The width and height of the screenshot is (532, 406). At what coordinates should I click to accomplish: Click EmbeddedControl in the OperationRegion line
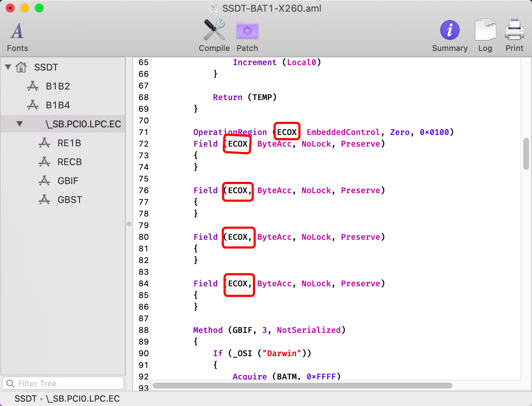click(343, 132)
